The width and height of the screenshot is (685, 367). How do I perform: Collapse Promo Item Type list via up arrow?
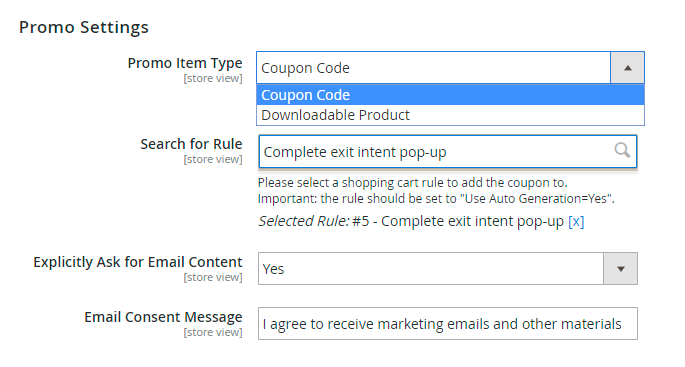coord(627,68)
